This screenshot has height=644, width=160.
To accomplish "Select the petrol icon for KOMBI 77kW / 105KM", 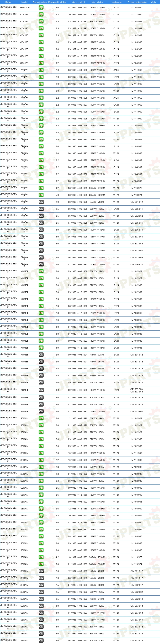I will (41, 278).
